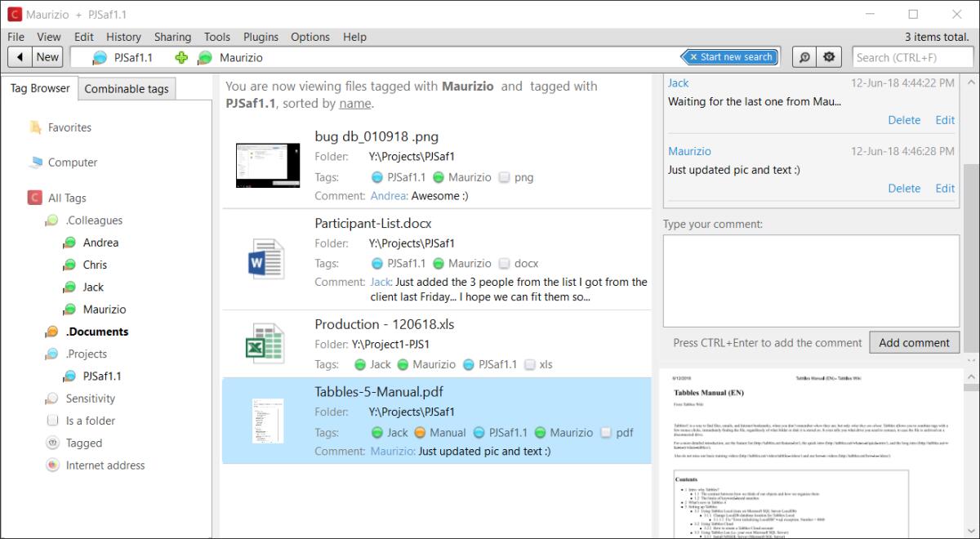Click the back arrow navigation button

tap(20, 57)
